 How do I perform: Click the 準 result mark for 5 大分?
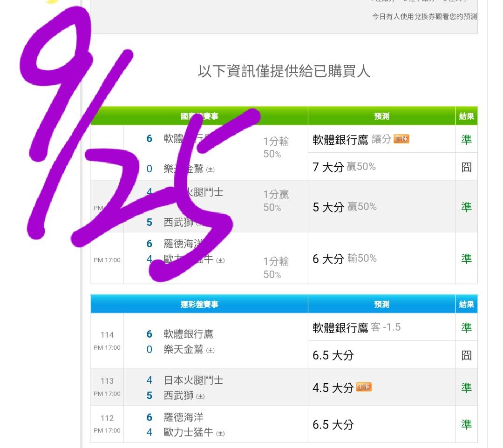[x=466, y=207]
